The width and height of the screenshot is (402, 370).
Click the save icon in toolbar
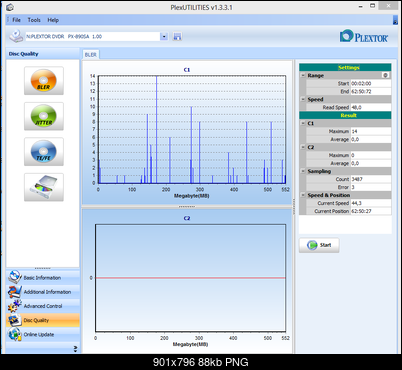coord(177,37)
